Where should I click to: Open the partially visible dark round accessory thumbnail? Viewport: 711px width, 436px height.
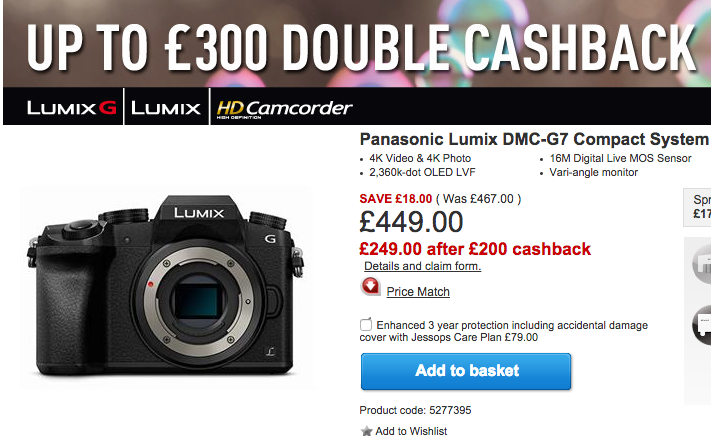pyautogui.click(x=701, y=325)
